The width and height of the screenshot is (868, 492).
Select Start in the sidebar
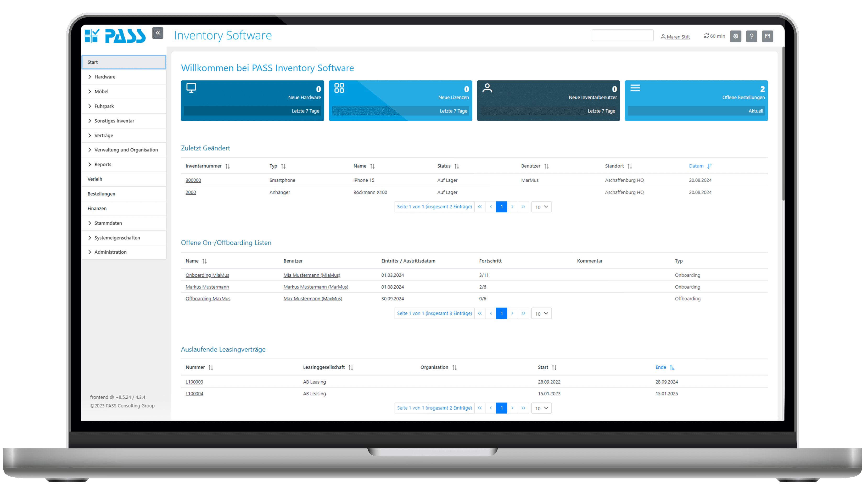click(124, 62)
